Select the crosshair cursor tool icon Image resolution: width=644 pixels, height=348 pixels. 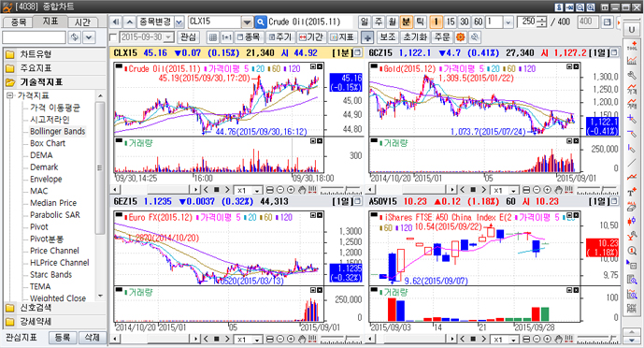click(367, 37)
